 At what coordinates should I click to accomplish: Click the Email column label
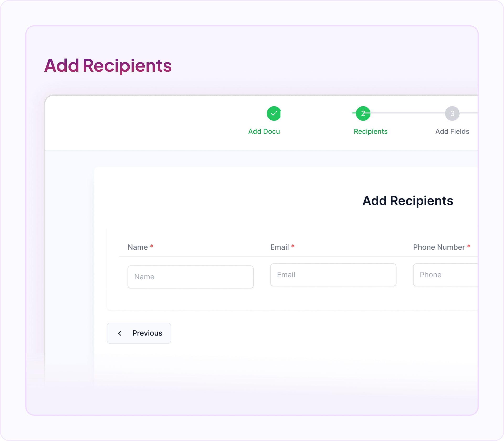[279, 247]
